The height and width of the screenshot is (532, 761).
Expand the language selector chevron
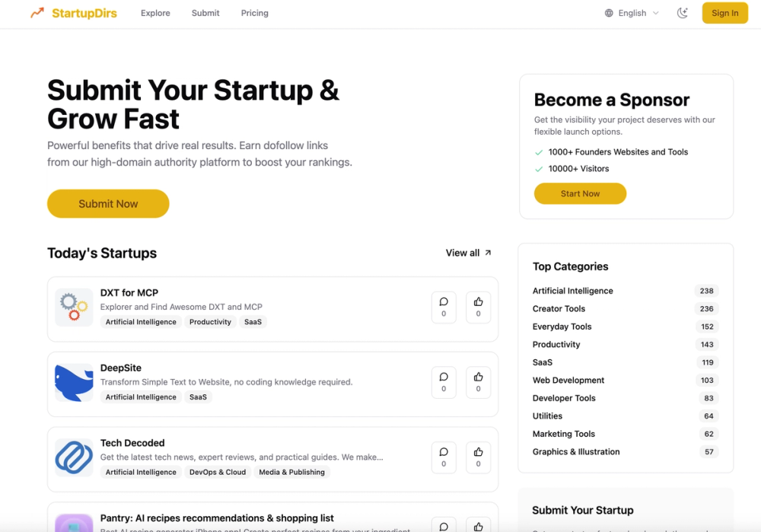[x=655, y=13]
